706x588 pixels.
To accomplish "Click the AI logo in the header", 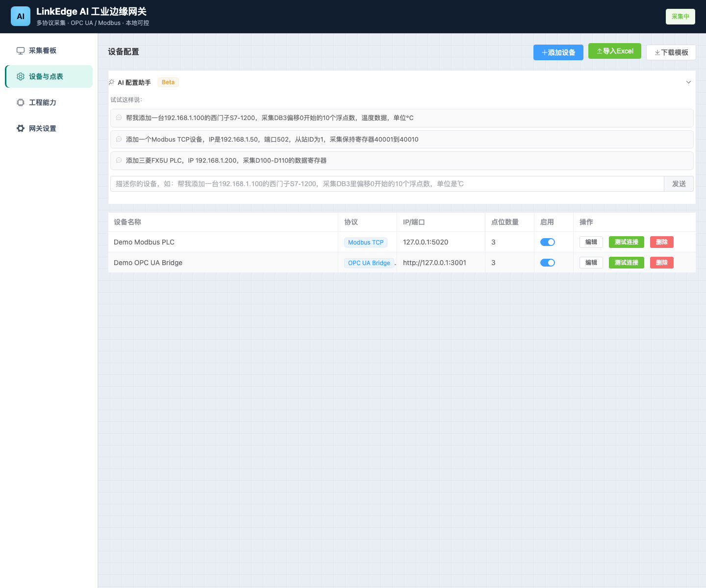I will [x=21, y=16].
